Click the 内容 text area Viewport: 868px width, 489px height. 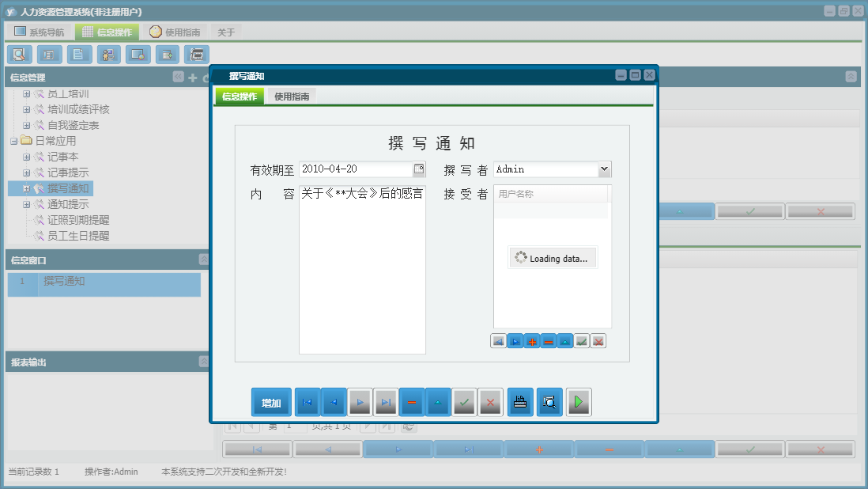[x=363, y=270]
